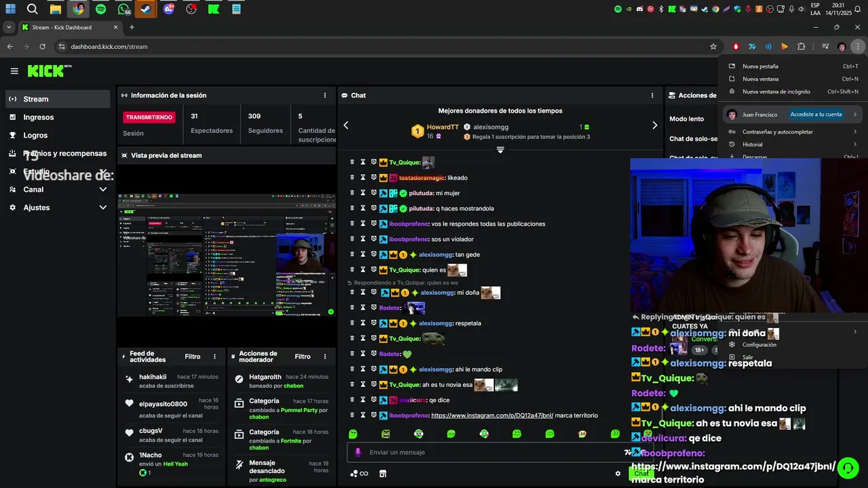The image size is (868, 488).
Task: Click antogreco in moderator actions
Action: (273, 480)
